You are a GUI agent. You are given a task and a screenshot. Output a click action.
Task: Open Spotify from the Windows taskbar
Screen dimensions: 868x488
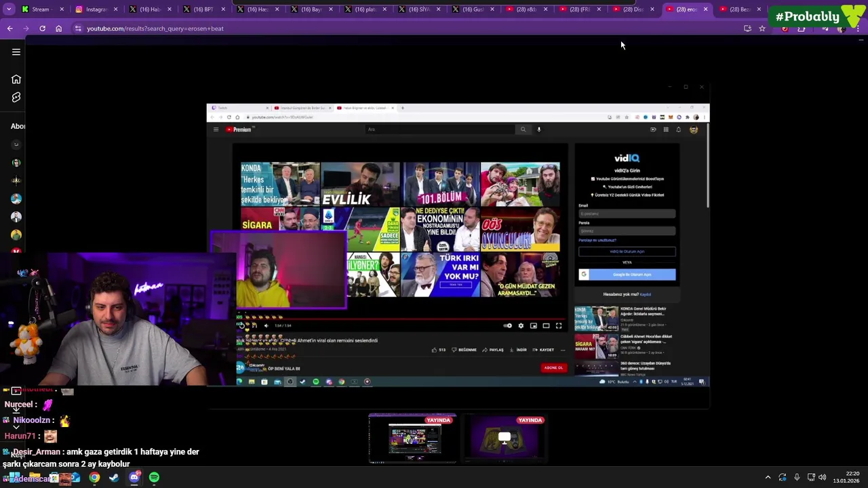[x=154, y=478]
